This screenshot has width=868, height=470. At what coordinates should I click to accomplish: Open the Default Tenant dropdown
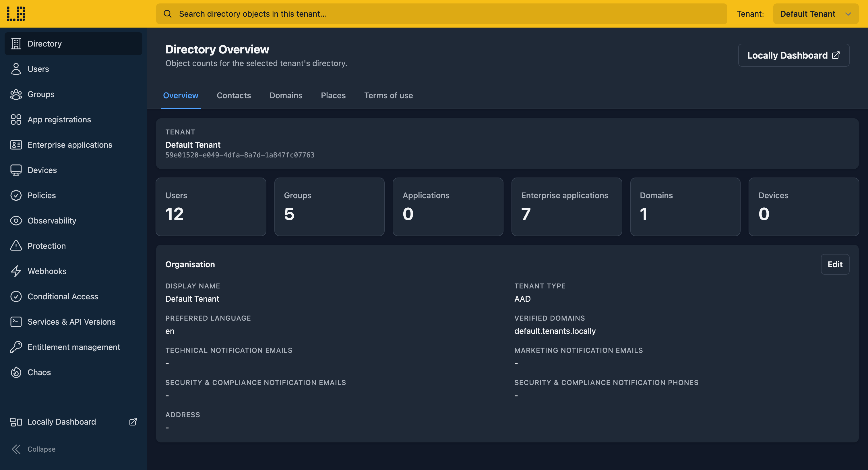pyautogui.click(x=815, y=14)
